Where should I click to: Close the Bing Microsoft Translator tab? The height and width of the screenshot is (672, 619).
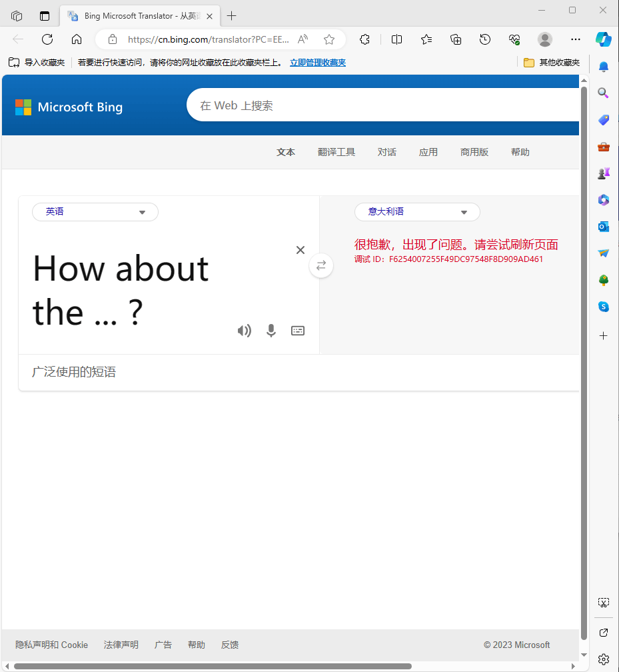209,16
